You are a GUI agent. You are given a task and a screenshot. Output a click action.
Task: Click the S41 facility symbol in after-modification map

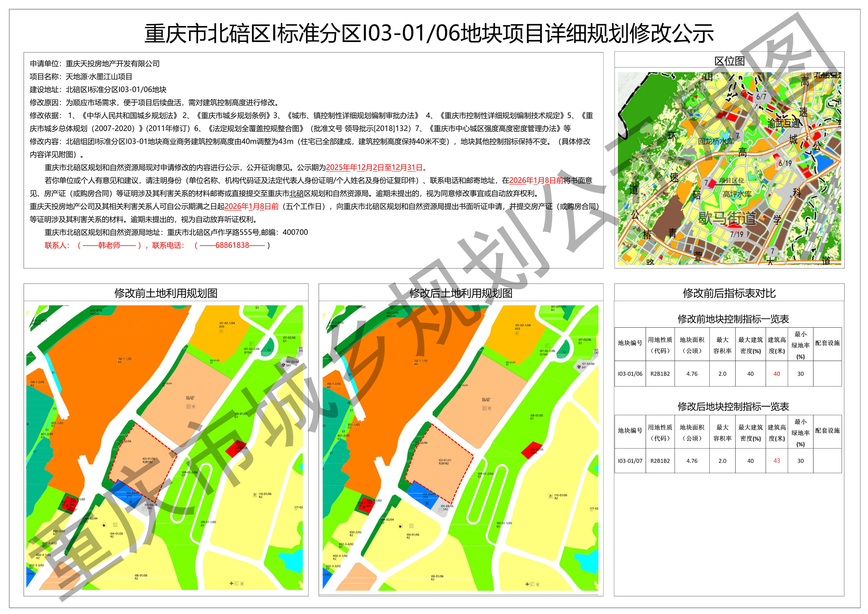coord(579,366)
